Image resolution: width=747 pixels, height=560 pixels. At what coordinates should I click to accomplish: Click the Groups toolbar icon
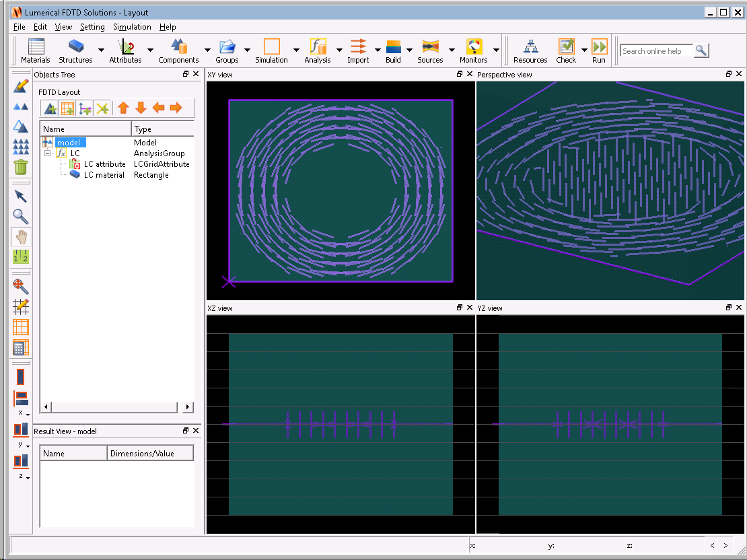point(227,46)
